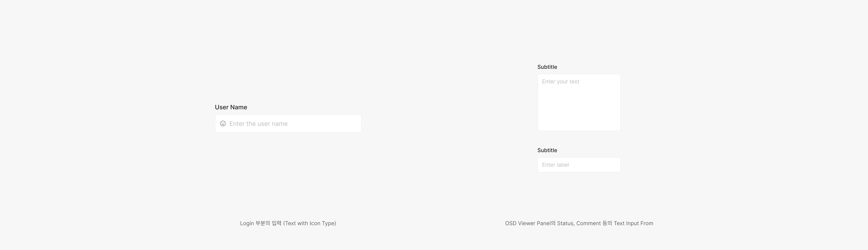This screenshot has height=250, width=868.
Task: Click the smiley face icon in the User Name field
Action: (x=223, y=123)
